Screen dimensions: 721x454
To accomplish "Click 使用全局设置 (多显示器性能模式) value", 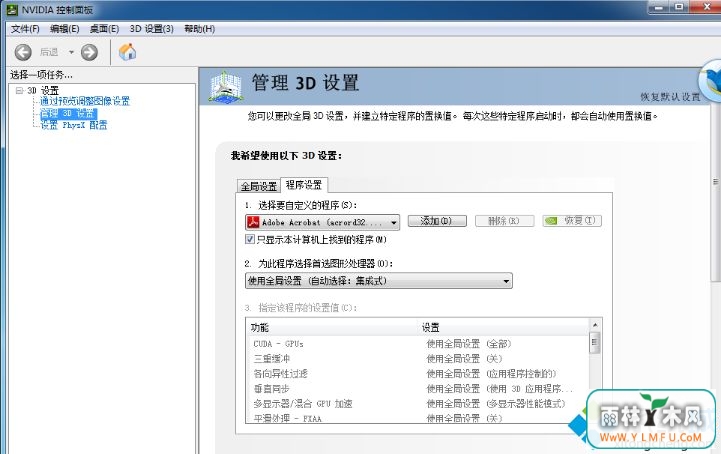I will [495, 404].
